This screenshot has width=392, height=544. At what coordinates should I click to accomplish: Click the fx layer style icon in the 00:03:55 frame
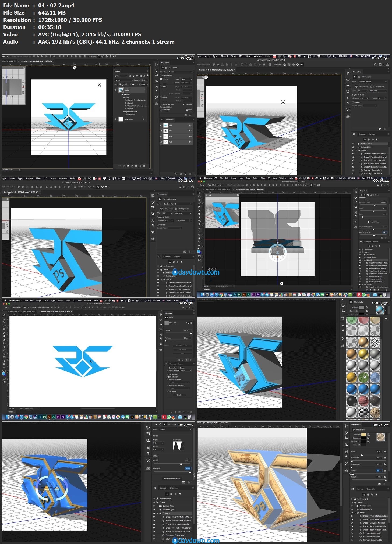pyautogui.click(x=124, y=166)
